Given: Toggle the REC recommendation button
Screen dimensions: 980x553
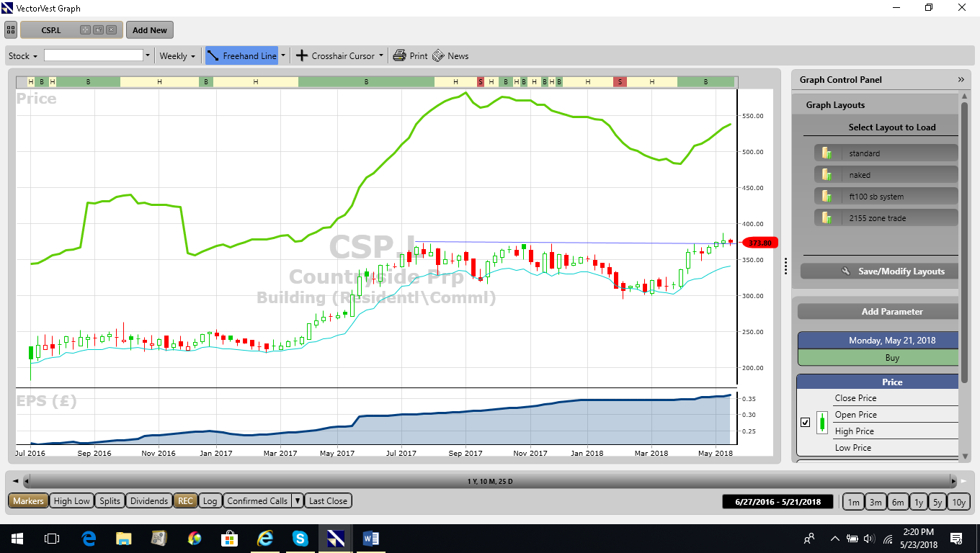Looking at the screenshot, I should (186, 501).
